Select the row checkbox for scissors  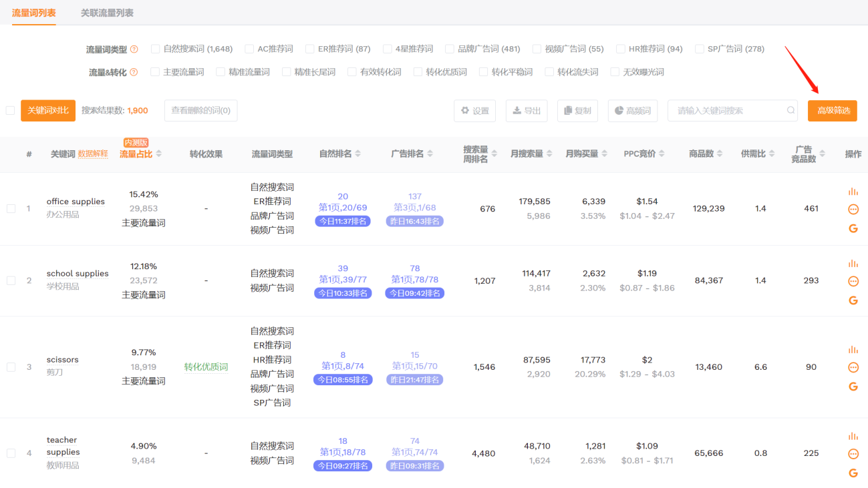coord(11,367)
